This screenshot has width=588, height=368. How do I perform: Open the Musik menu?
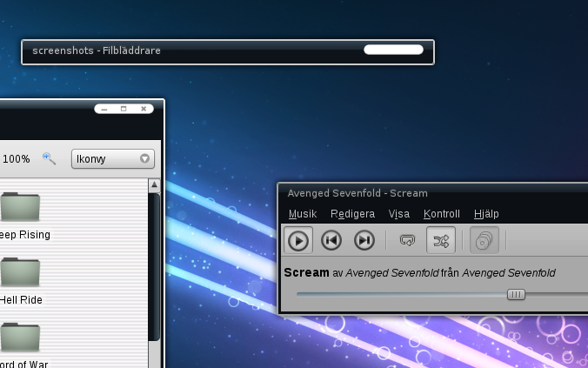[303, 214]
